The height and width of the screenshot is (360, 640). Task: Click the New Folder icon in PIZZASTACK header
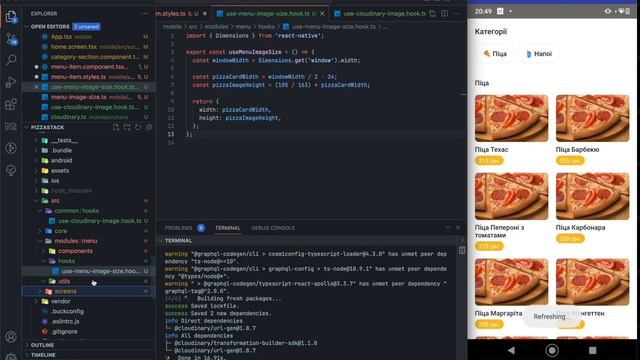127,127
